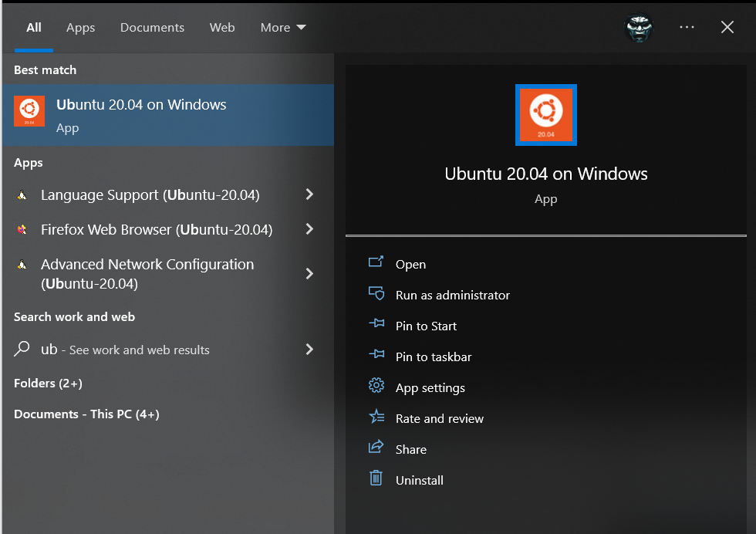Open the 'ub' work and web search result
The width and height of the screenshot is (756, 534).
pyautogui.click(x=123, y=350)
